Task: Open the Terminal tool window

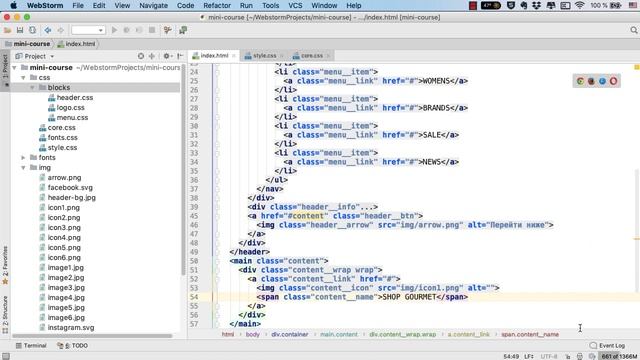Action: coord(31,346)
